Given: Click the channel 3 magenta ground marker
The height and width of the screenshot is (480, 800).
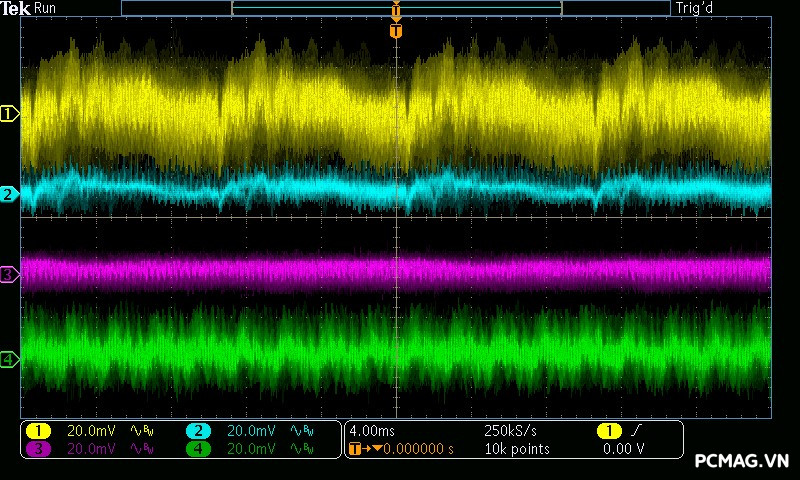Looking at the screenshot, I should [9, 274].
